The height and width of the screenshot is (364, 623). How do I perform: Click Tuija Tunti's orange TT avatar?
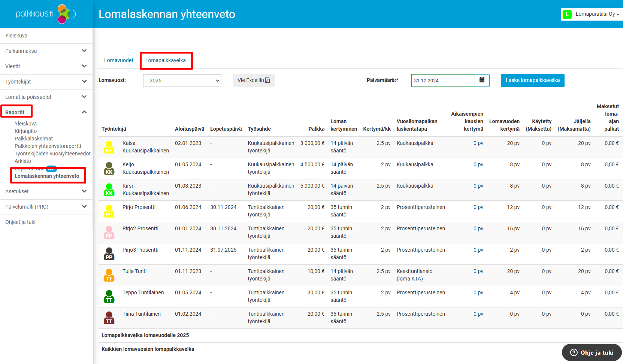point(109,275)
